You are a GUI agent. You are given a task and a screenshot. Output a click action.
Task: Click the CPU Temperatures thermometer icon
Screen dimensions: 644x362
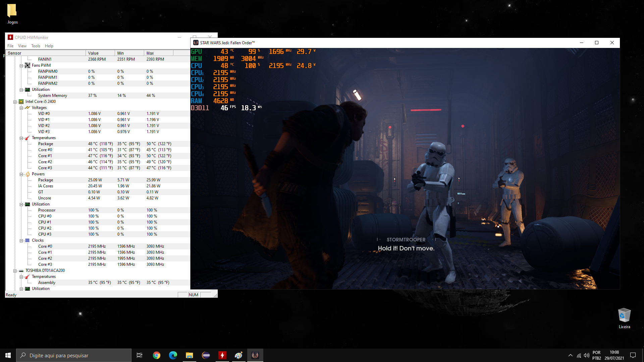point(28,138)
